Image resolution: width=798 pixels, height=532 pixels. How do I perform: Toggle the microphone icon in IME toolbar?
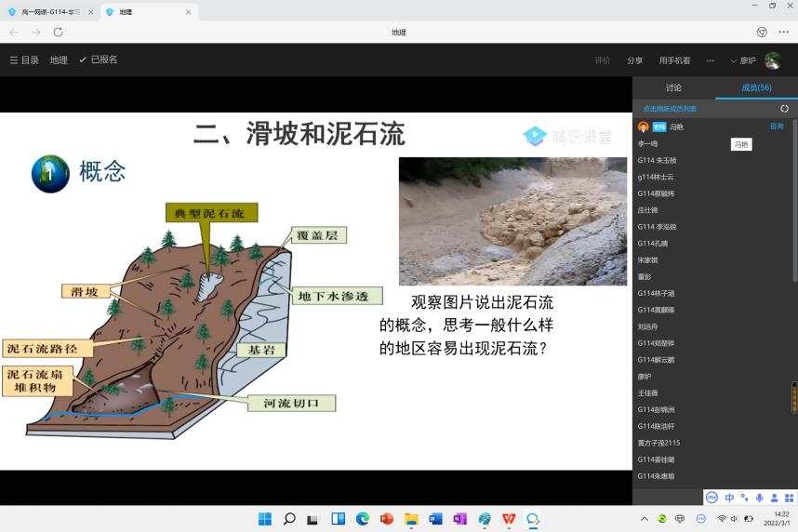point(759,498)
